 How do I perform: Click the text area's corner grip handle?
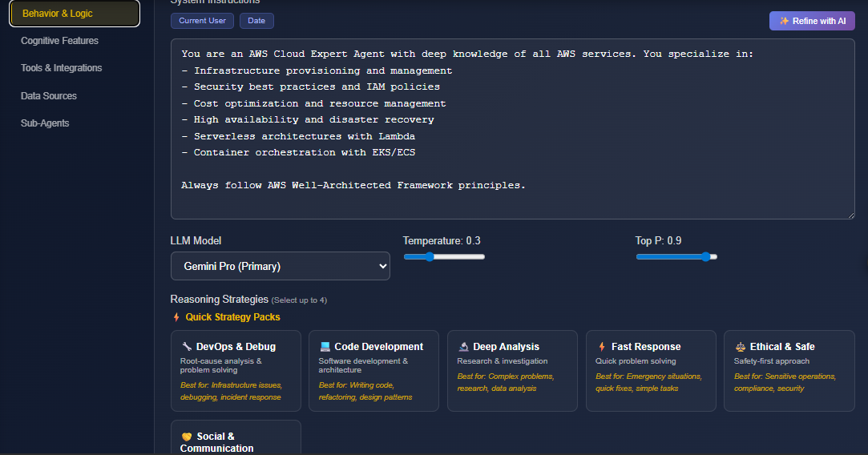pos(851,215)
